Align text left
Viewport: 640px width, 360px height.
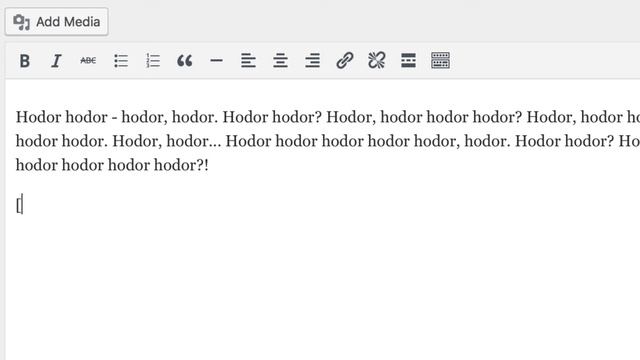pyautogui.click(x=248, y=61)
